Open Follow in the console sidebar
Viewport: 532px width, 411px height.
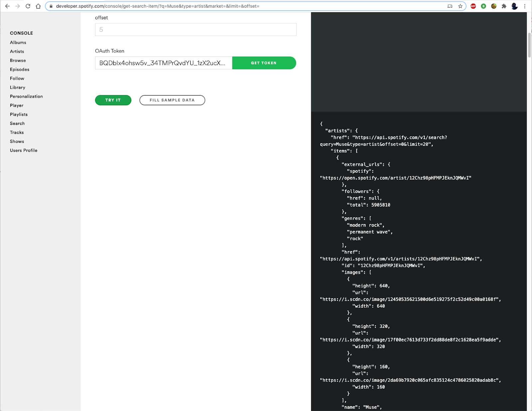17,78
